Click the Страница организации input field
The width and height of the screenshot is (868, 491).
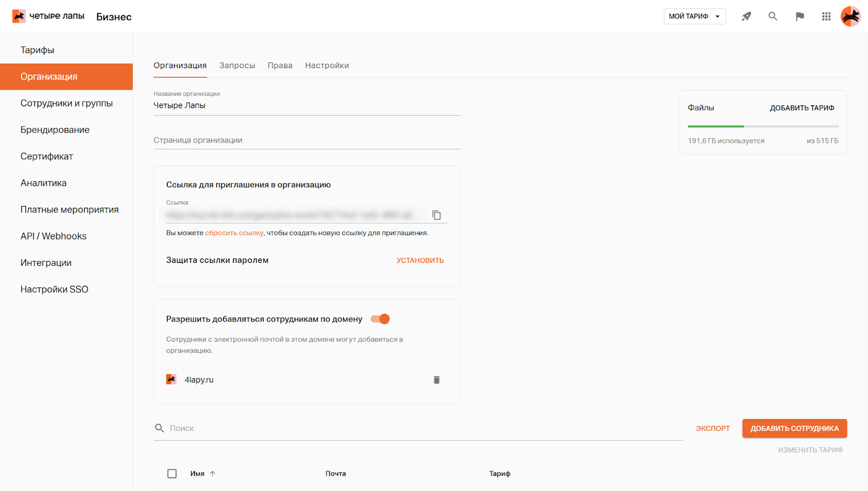307,140
